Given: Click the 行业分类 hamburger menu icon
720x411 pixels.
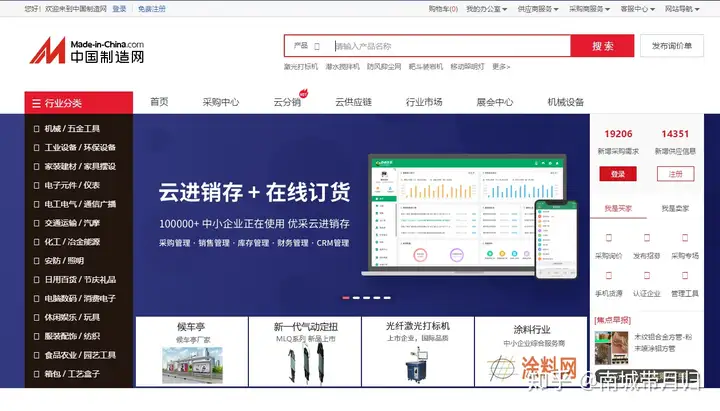Looking at the screenshot, I should point(36,103).
